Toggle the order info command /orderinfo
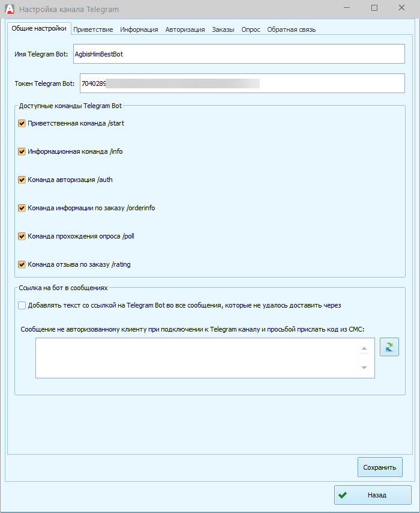The height and width of the screenshot is (513, 420). [22, 208]
